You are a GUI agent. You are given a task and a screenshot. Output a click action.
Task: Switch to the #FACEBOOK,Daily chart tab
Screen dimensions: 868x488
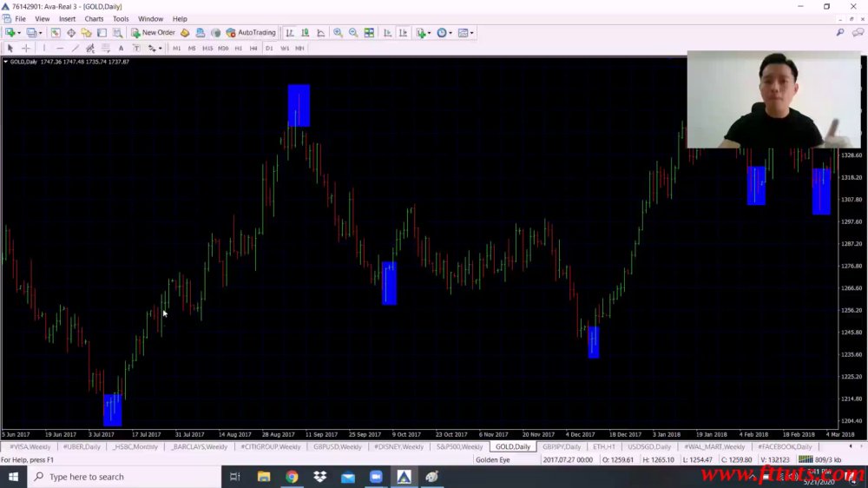[x=785, y=446]
